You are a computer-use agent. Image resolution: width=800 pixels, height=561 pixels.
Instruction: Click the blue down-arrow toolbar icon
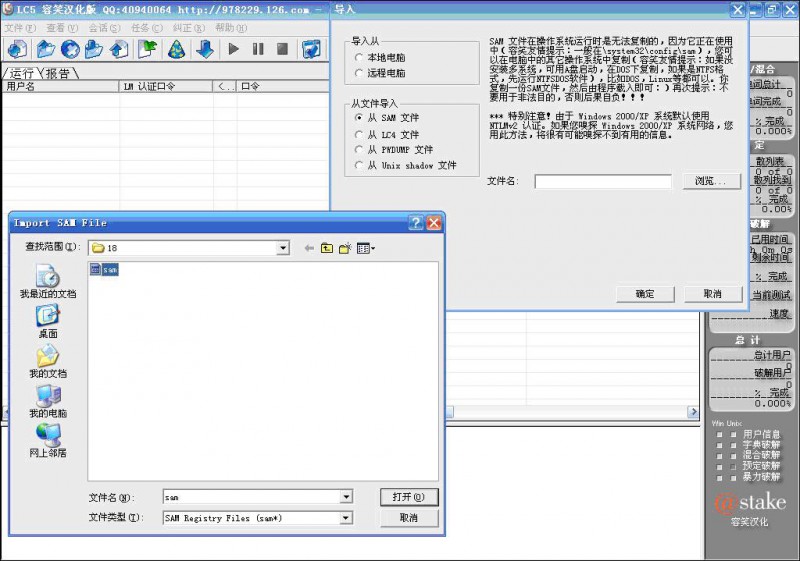tap(205, 49)
